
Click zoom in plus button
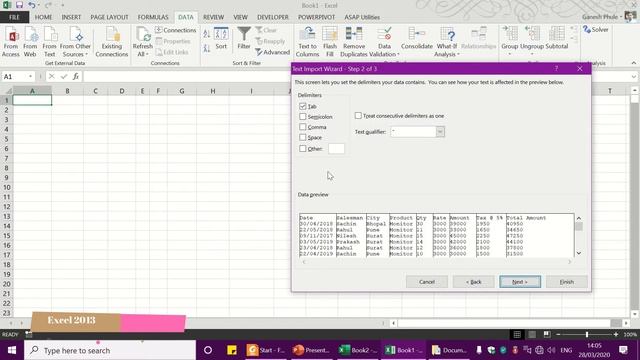pyautogui.click(x=616, y=335)
